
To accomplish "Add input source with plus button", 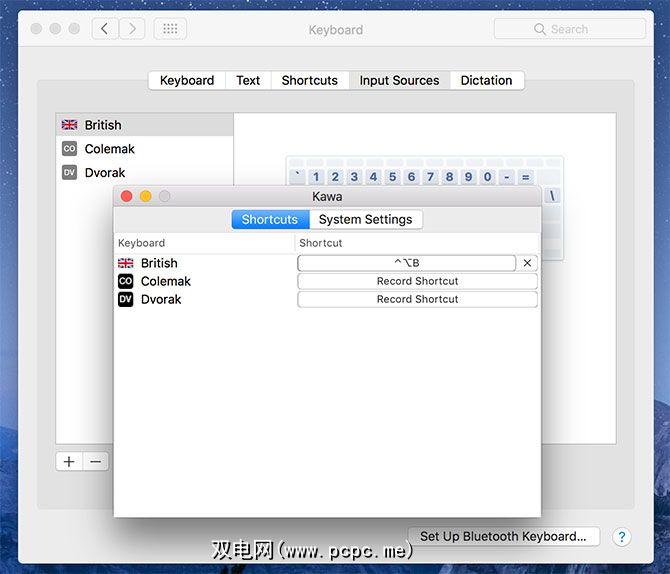I will coord(69,462).
